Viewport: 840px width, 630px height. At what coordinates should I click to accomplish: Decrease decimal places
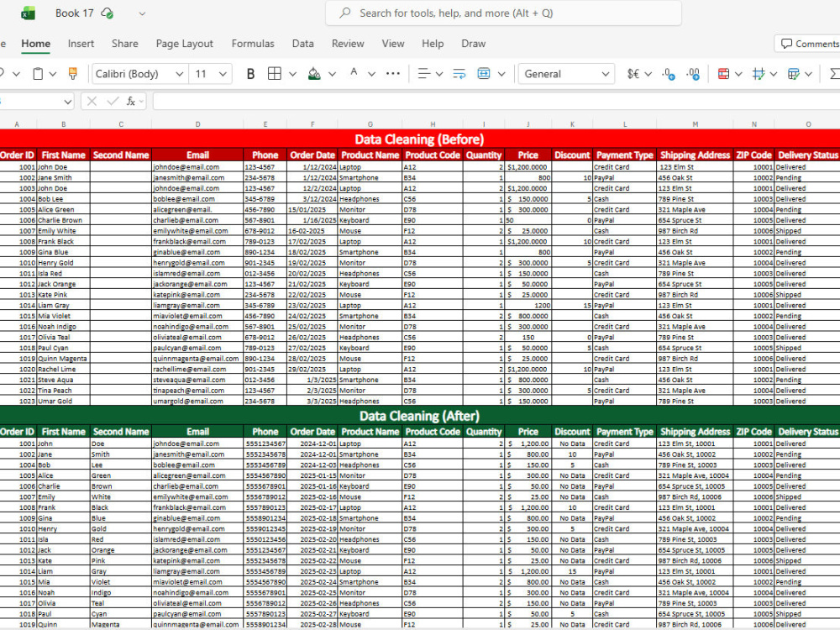(x=669, y=74)
